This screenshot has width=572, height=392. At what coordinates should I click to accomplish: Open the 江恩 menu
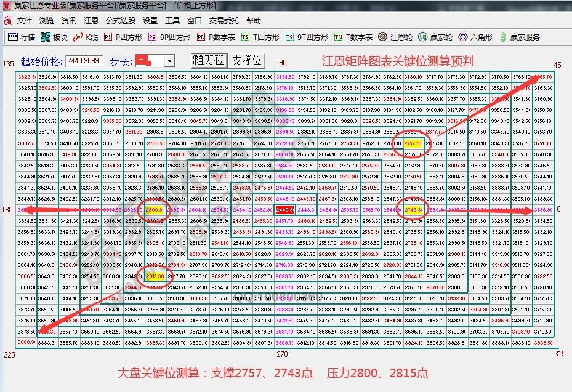pyautogui.click(x=91, y=20)
